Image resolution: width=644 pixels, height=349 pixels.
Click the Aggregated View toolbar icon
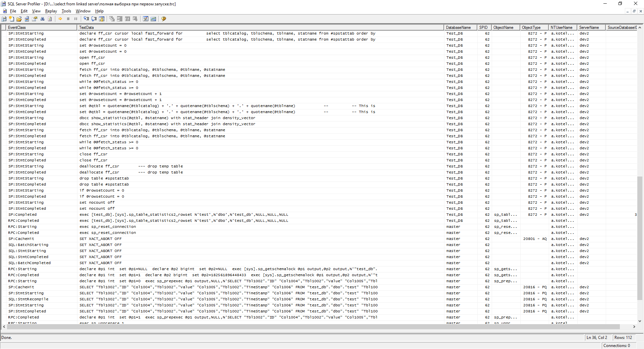[x=112, y=19]
